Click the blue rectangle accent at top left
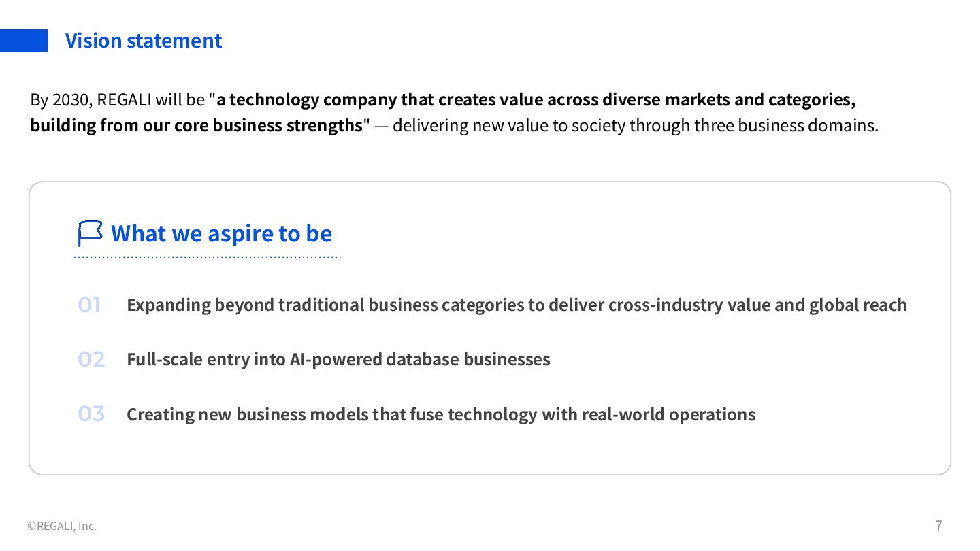 (x=24, y=41)
